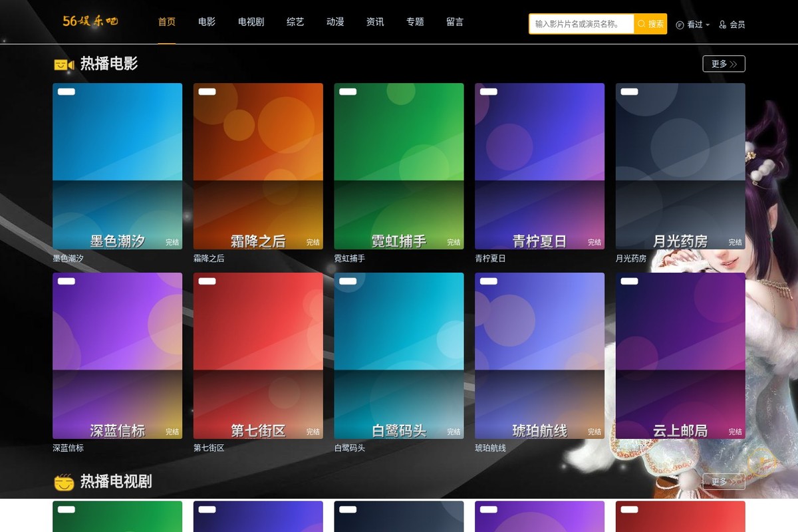798x532 pixels.
Task: Click the 56娱乐吧 site logo
Action: coord(90,21)
